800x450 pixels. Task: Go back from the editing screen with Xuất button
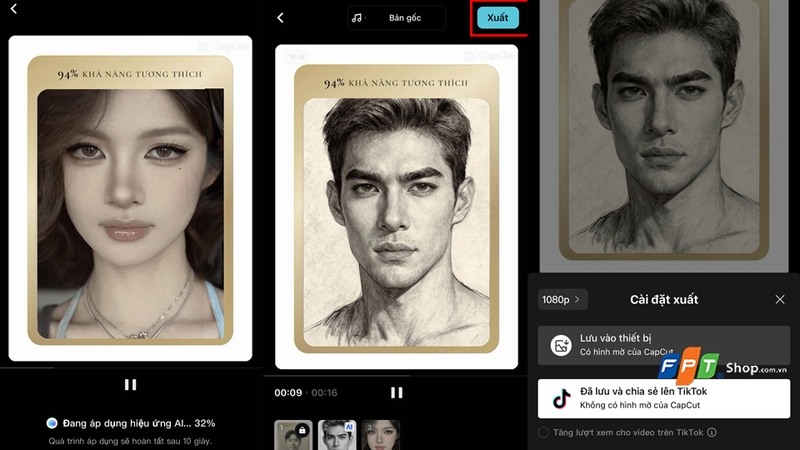[x=280, y=18]
